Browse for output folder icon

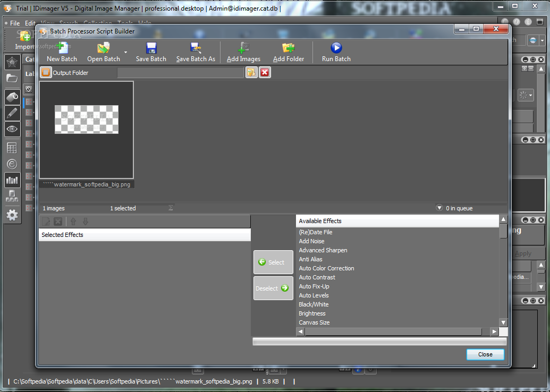pyautogui.click(x=251, y=73)
